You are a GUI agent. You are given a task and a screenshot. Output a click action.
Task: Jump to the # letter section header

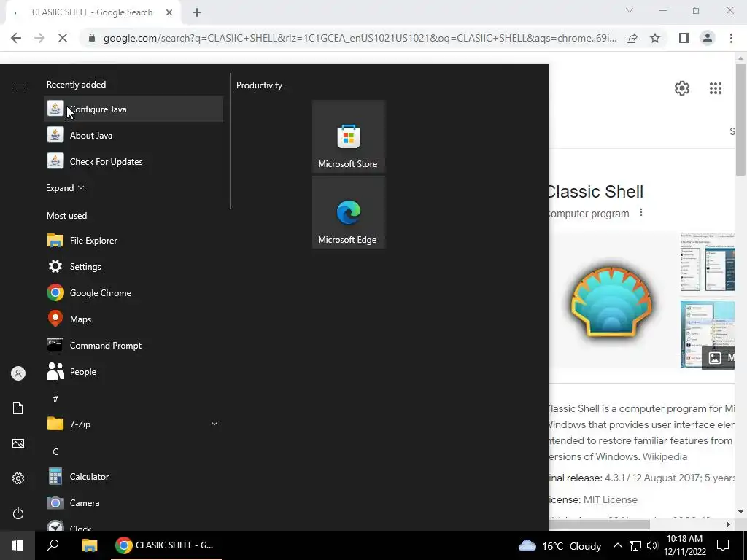(x=55, y=399)
